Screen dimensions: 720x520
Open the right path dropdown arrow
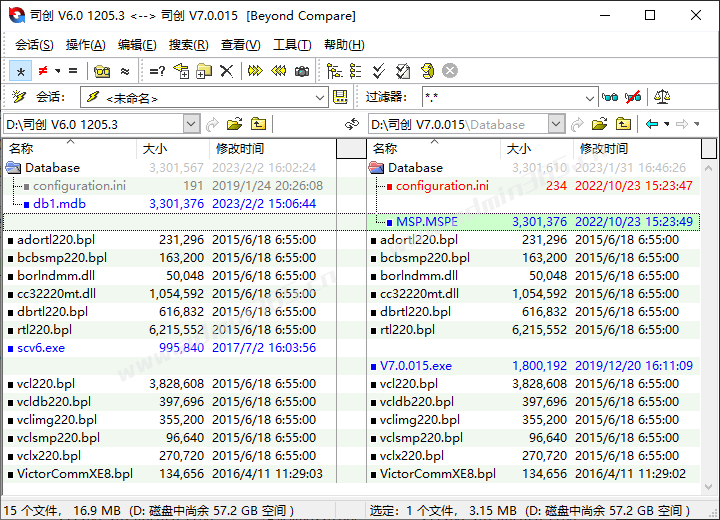pos(556,124)
